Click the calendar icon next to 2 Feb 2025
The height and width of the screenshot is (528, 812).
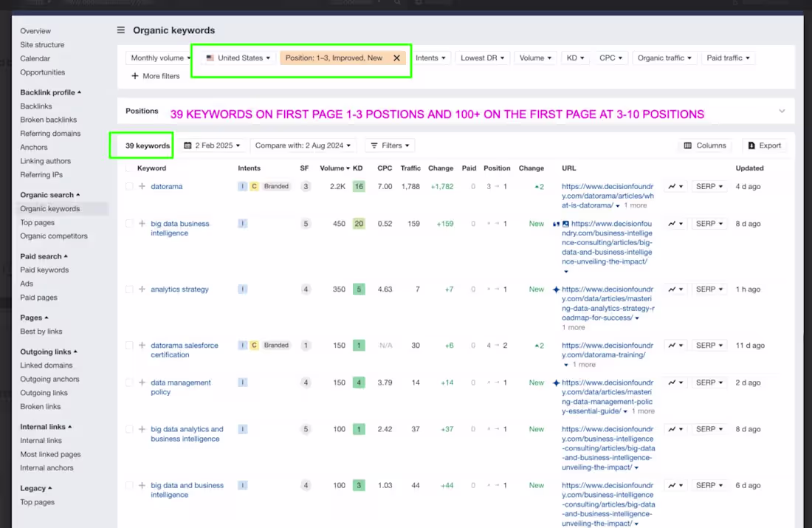coord(190,145)
